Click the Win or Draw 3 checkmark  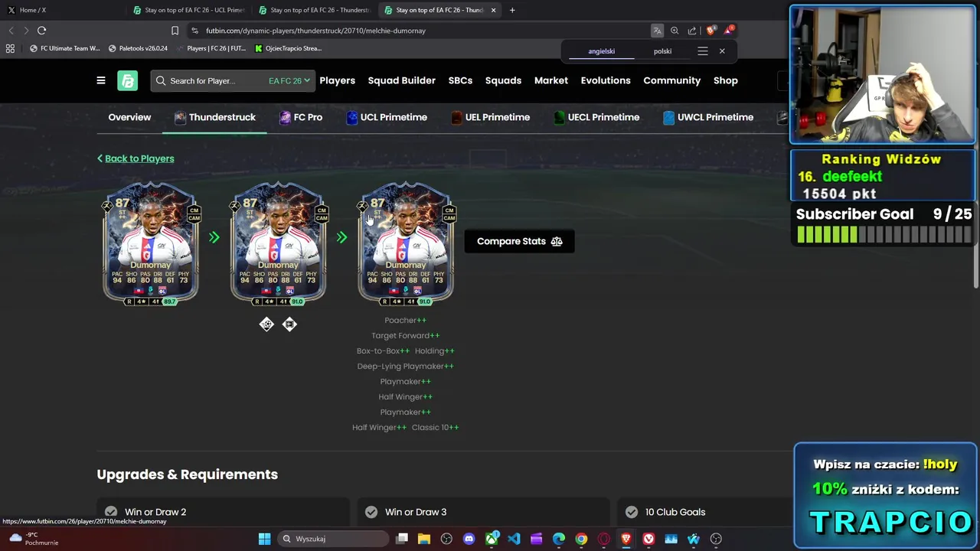(371, 512)
